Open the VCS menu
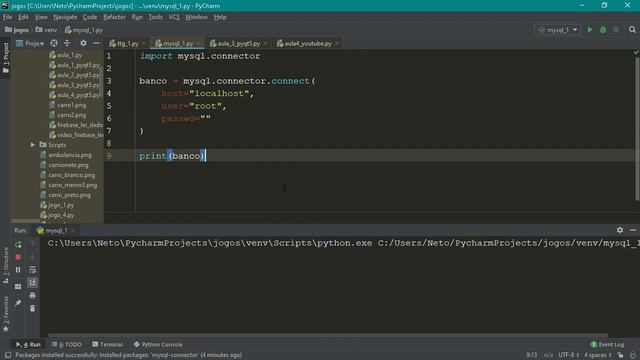Screen dimensions: 640x360 tap(174, 17)
